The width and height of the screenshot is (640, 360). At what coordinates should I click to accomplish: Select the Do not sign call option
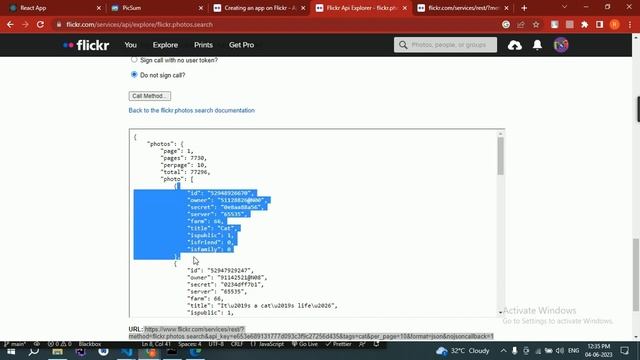point(134,75)
